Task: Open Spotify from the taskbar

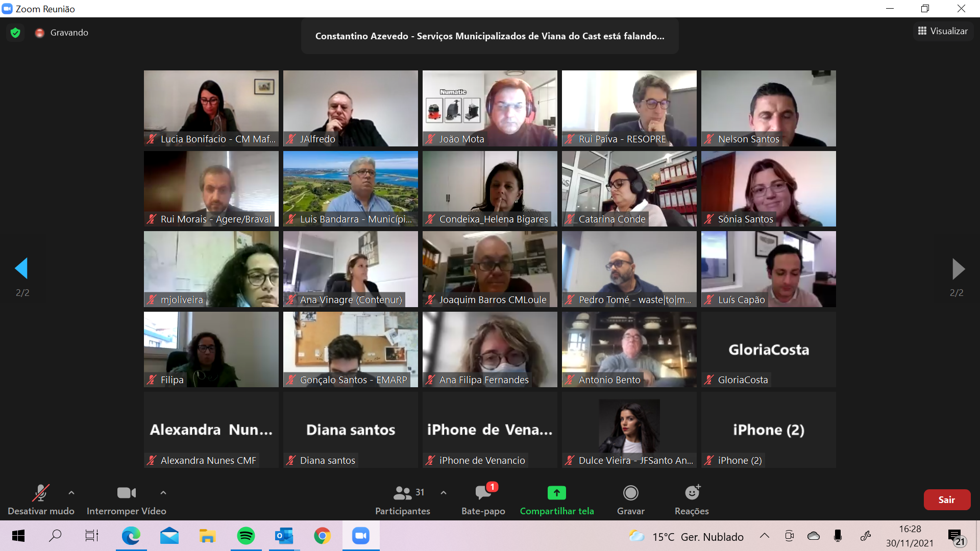Action: coord(246,536)
